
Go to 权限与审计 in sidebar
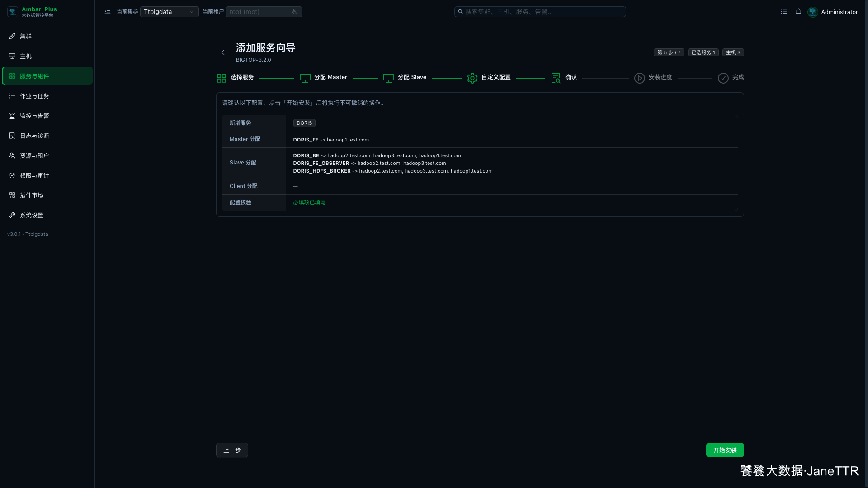click(47, 175)
